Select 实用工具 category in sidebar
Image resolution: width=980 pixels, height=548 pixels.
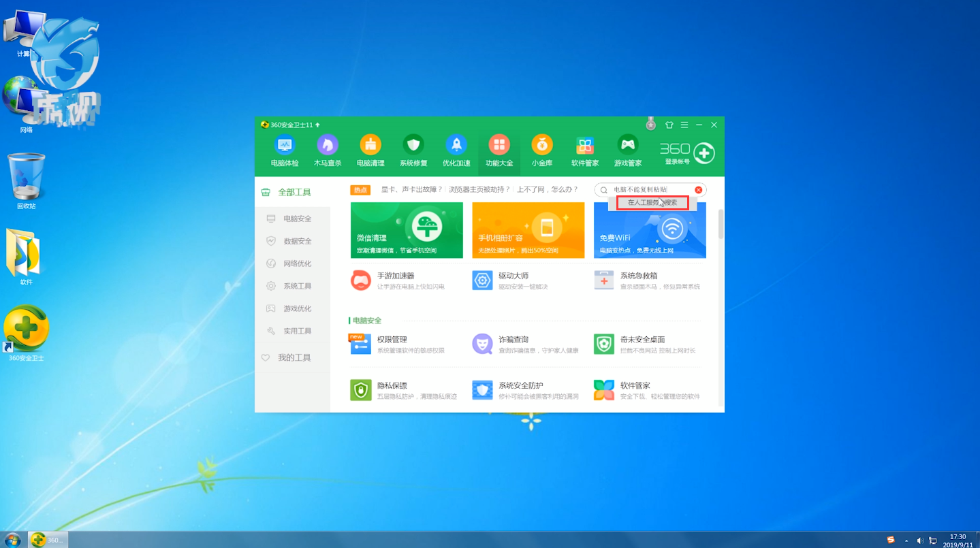tap(289, 331)
